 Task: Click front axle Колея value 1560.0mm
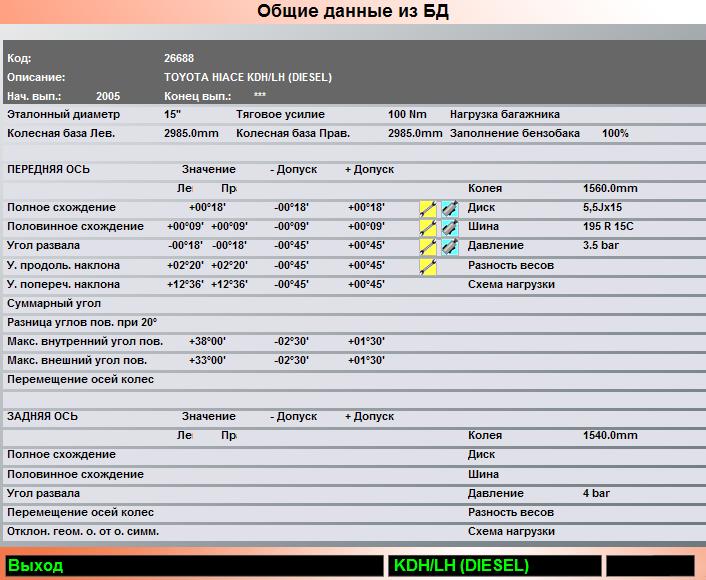tap(610, 188)
